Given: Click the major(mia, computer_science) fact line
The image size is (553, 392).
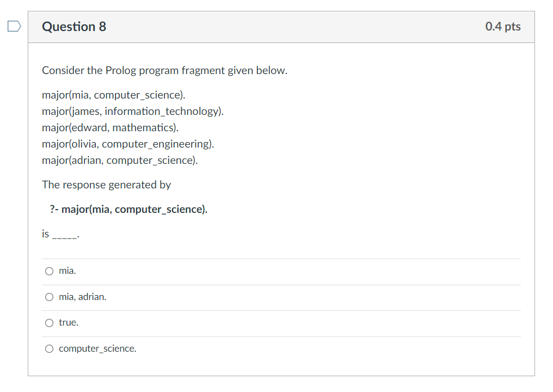Looking at the screenshot, I should pyautogui.click(x=113, y=95).
